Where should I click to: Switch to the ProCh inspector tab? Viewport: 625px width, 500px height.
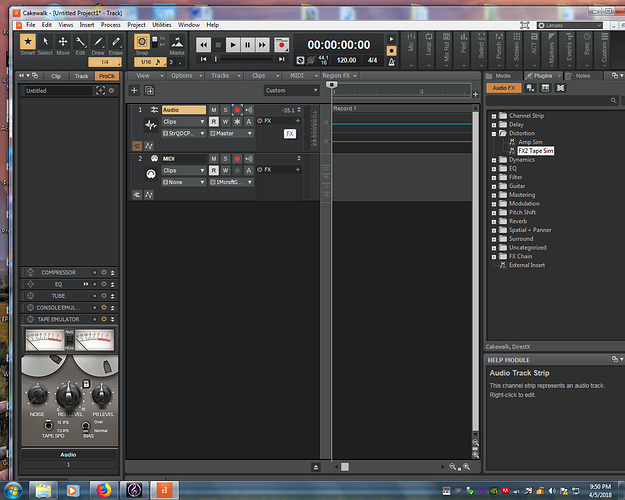point(106,76)
